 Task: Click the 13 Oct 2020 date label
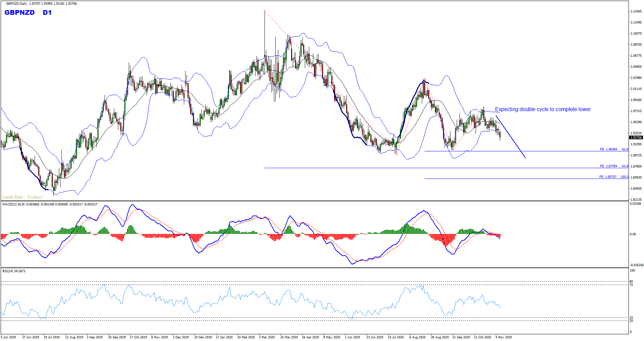[482, 337]
